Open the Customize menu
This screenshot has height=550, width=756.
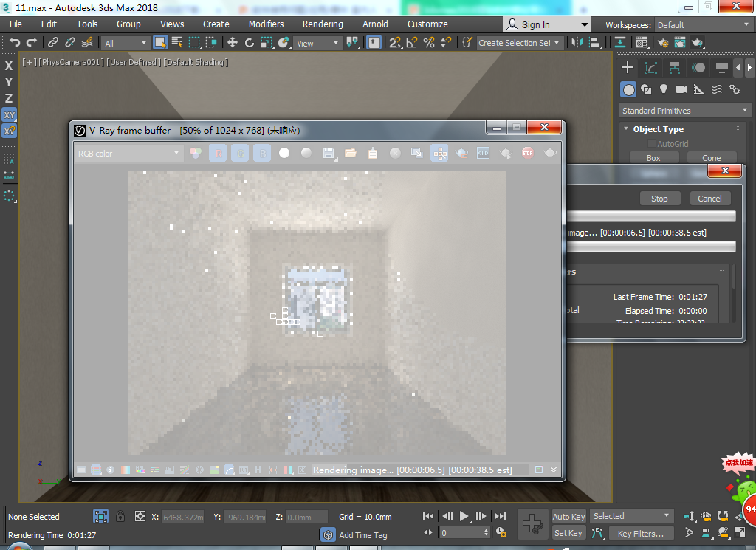coord(427,24)
